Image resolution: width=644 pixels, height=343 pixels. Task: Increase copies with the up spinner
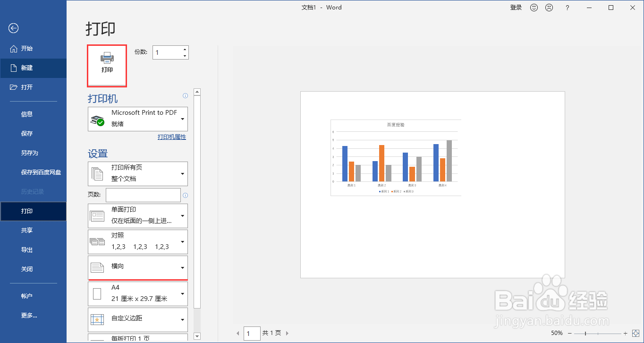(185, 49)
